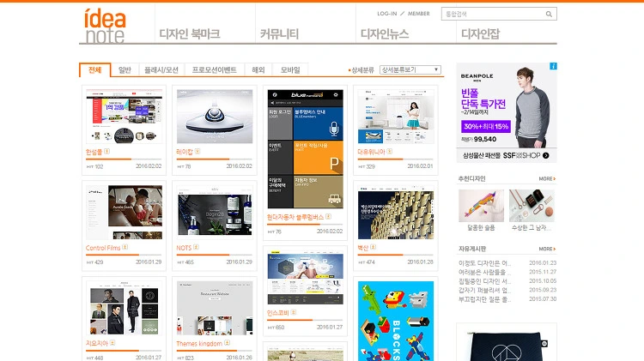The width and height of the screenshot is (644, 361).
Task: Open the 벽산 title link
Action: pyautogui.click(x=363, y=248)
